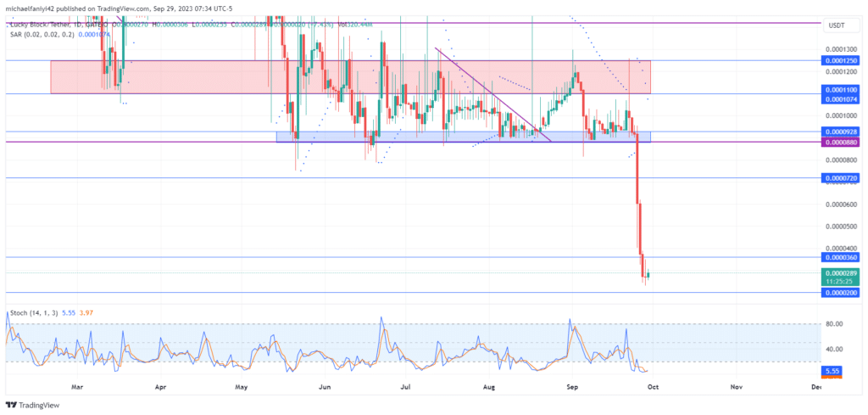Select the 0.0000928 price label
This screenshot has height=415, width=868.
(841, 132)
